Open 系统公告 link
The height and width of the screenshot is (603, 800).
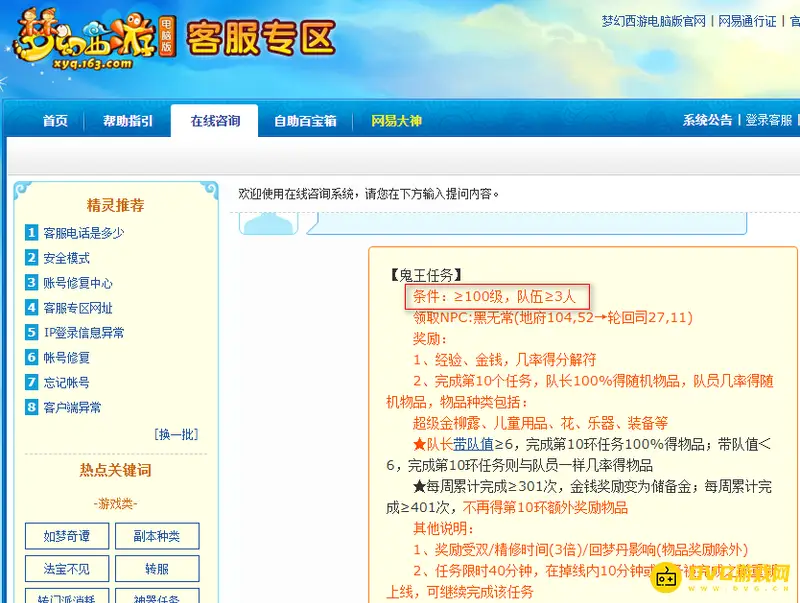click(x=707, y=120)
